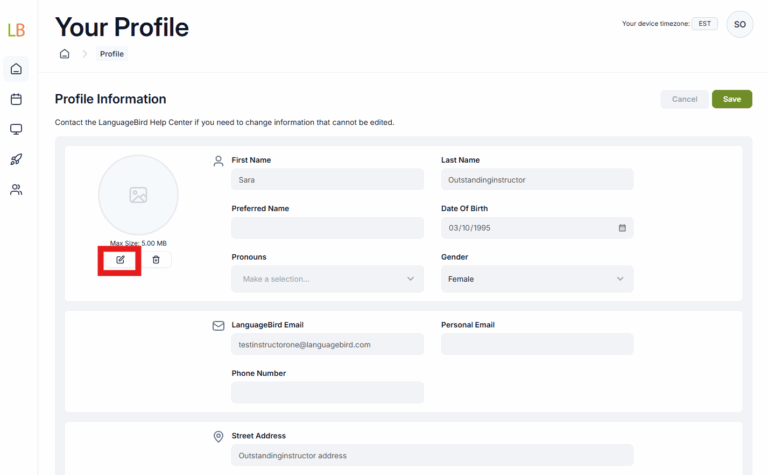Delete profile photo with trash icon
The height and width of the screenshot is (475, 768).
pyautogui.click(x=156, y=260)
